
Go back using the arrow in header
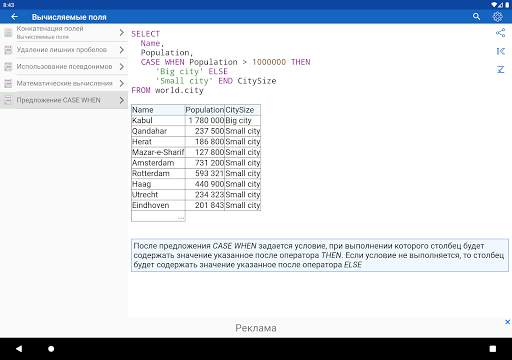coord(14,17)
